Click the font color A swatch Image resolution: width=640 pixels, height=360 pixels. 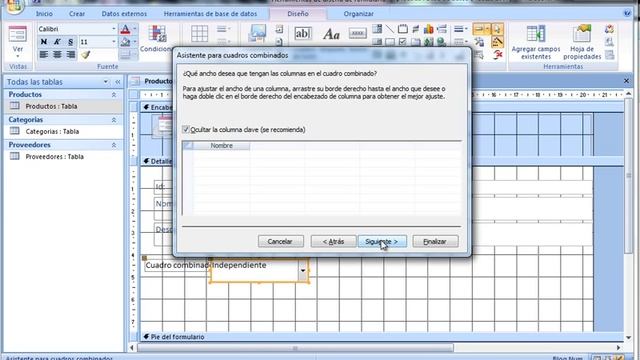[125, 29]
